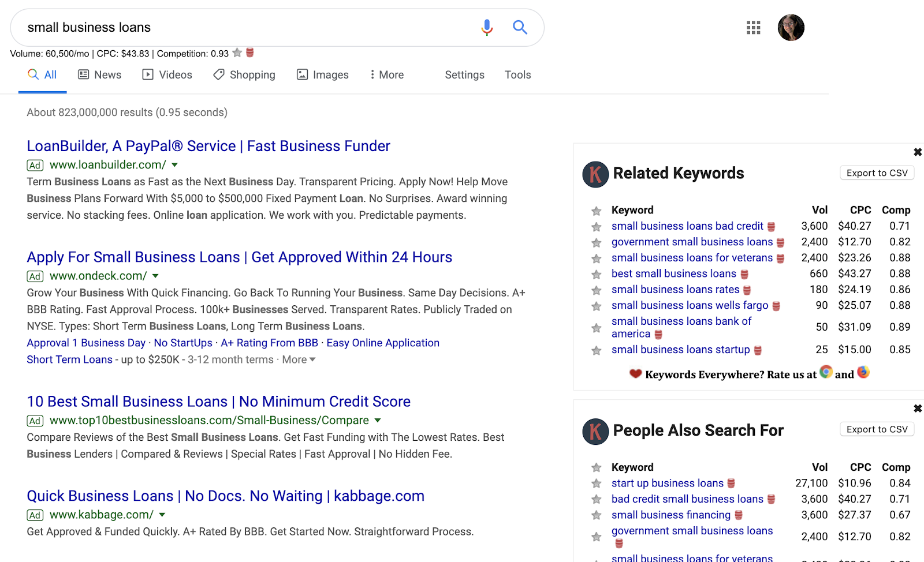Expand dropdown arrow next to www.loanbuilder.com

[175, 165]
